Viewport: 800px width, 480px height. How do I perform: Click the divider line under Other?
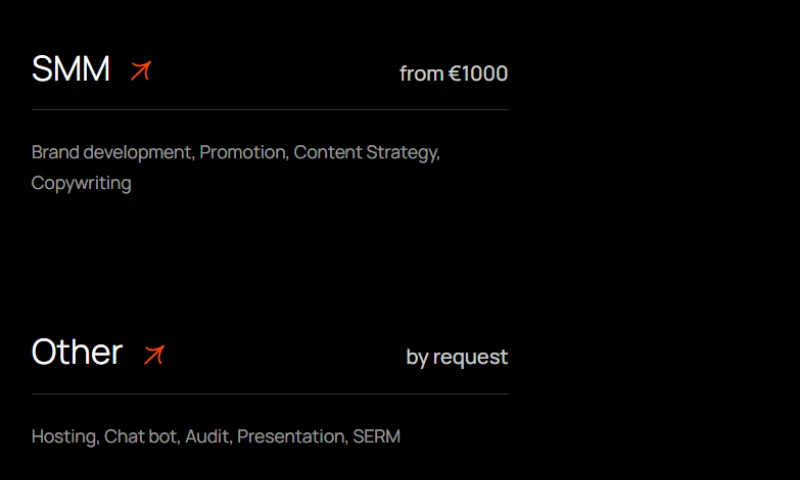point(270,394)
